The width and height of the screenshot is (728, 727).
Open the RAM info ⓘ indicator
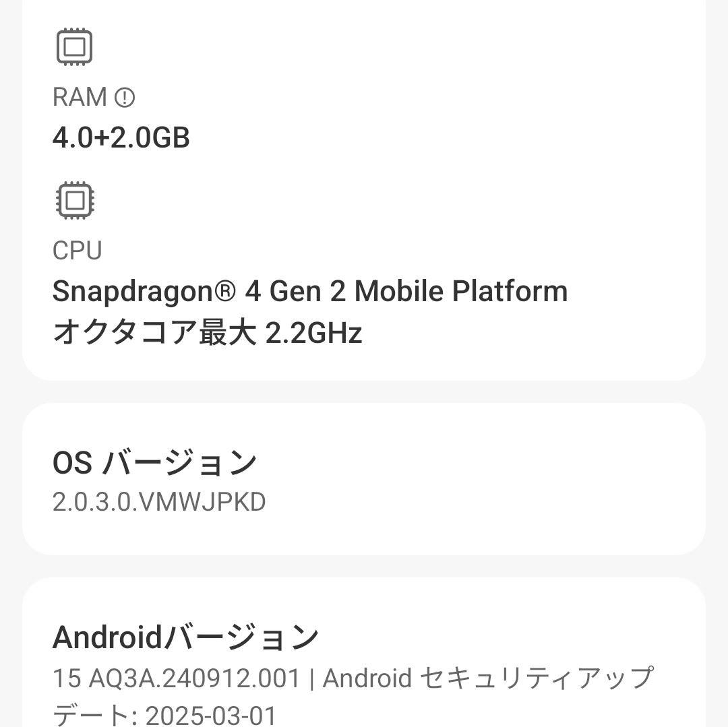pyautogui.click(x=125, y=98)
